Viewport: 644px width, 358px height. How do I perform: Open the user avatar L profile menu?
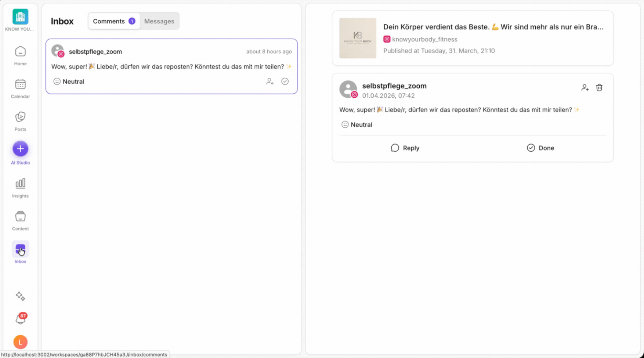point(20,342)
